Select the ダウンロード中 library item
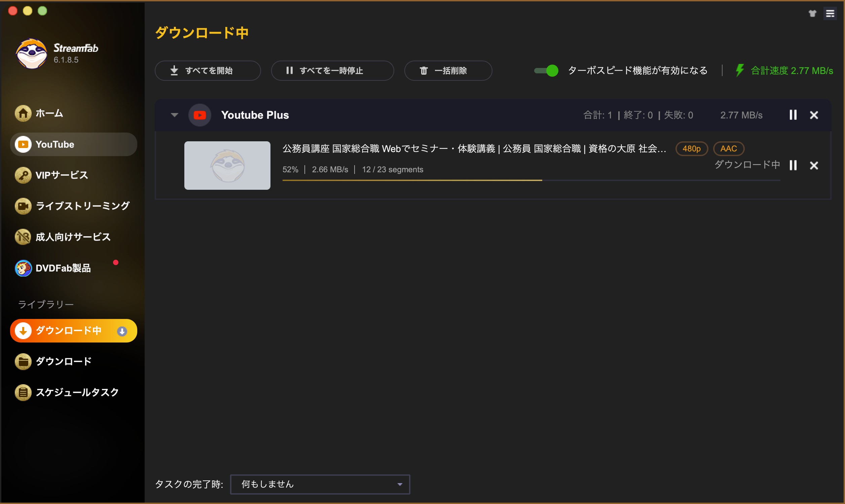 tap(74, 330)
